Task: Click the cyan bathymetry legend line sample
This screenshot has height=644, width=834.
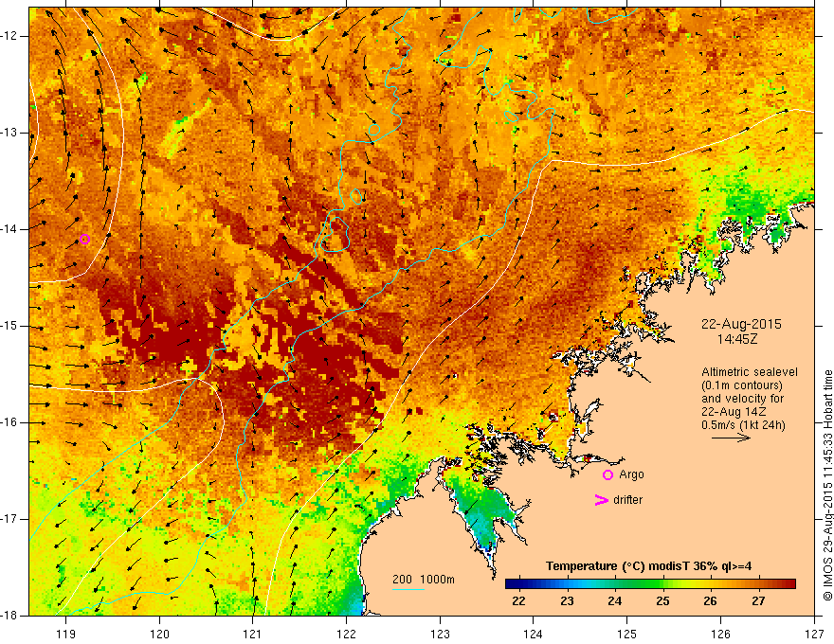Action: (408, 589)
